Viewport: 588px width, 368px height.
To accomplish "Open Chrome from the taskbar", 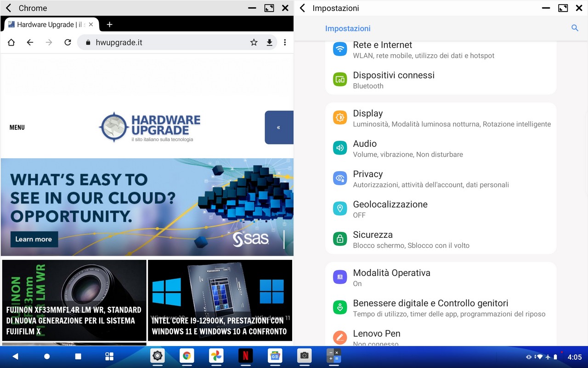I will click(x=187, y=356).
